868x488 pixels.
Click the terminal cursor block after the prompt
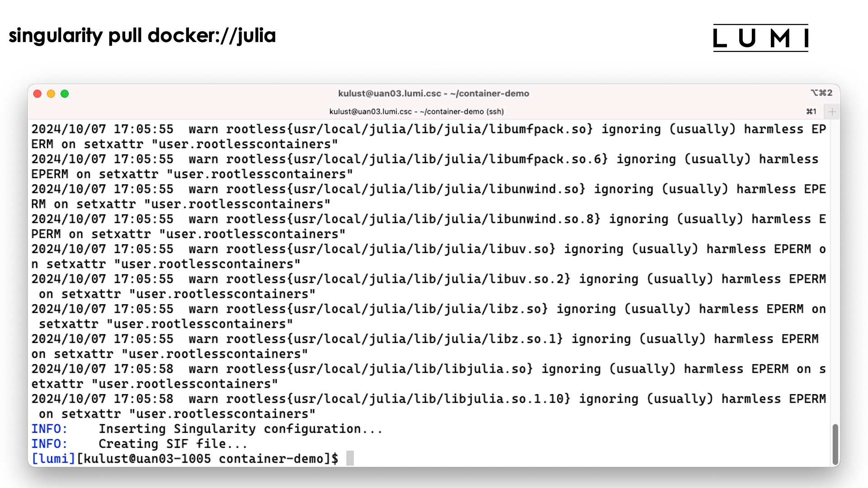click(350, 458)
